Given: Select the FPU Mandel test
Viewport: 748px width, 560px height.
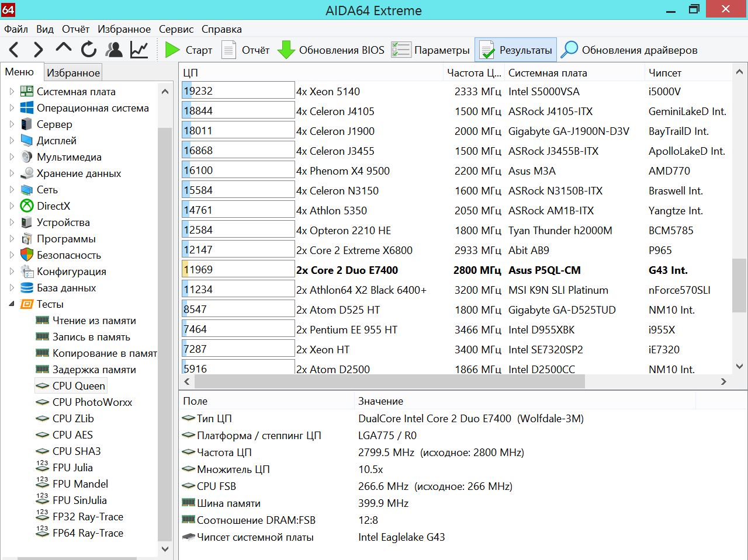Looking at the screenshot, I should pos(80,484).
